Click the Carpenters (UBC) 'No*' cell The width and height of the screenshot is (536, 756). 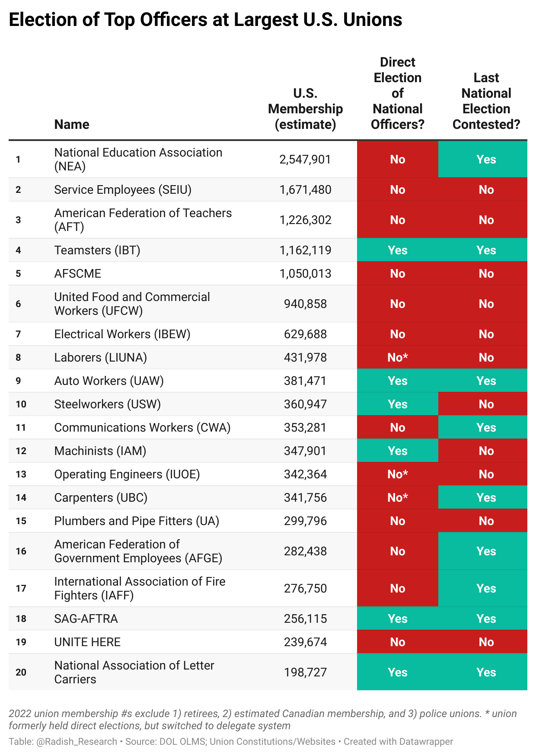[x=398, y=497]
